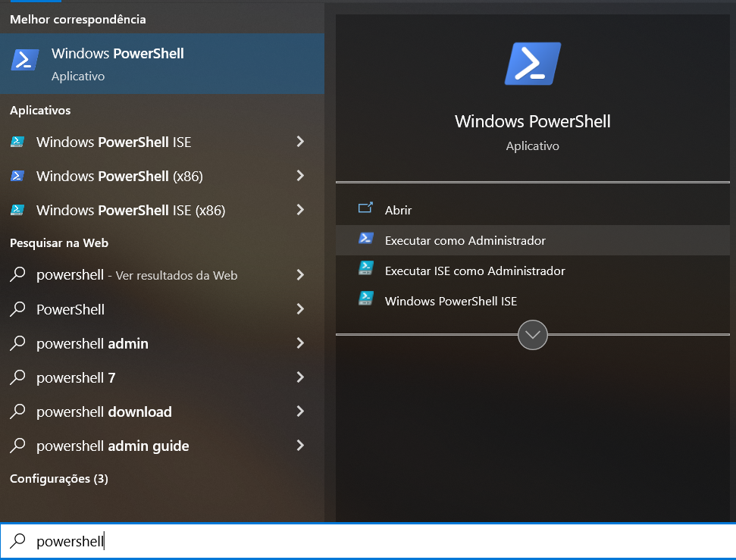
Task: Click Executar como Administrador PowerShell icon
Action: coord(365,238)
